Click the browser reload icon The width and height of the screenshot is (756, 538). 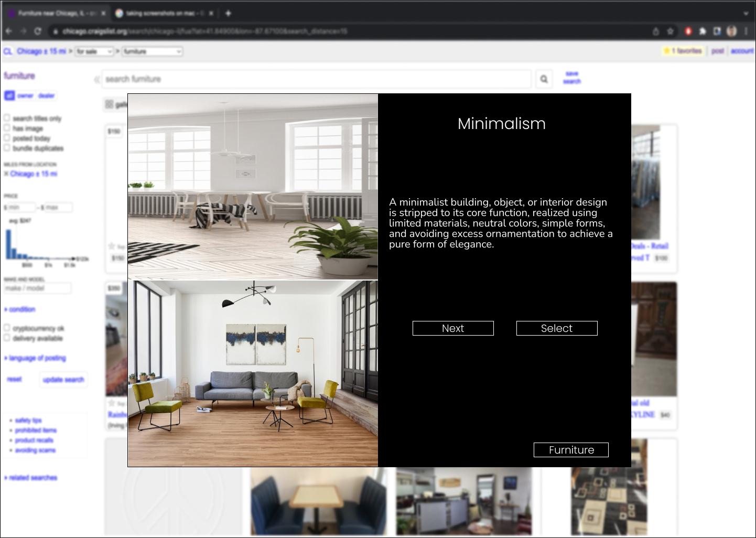click(x=38, y=31)
